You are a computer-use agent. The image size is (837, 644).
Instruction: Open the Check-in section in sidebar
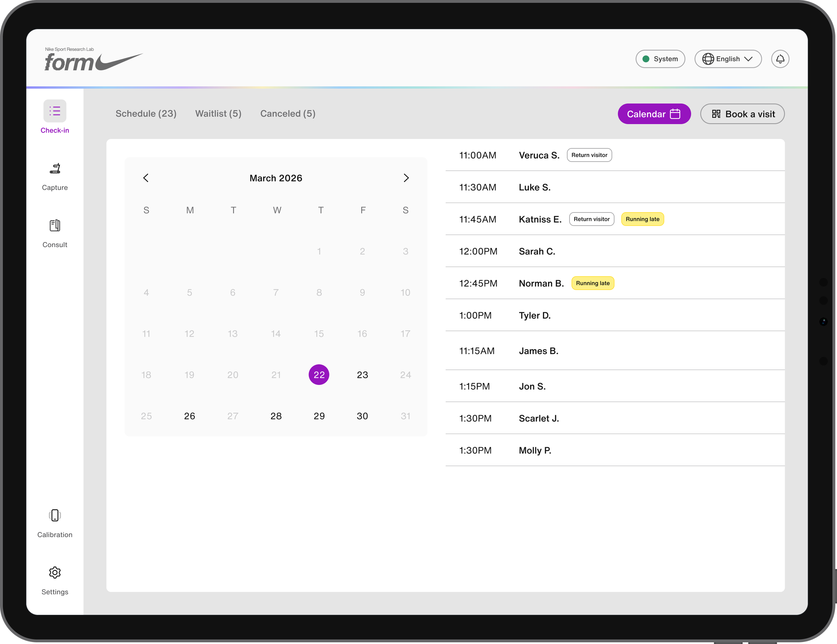55,117
